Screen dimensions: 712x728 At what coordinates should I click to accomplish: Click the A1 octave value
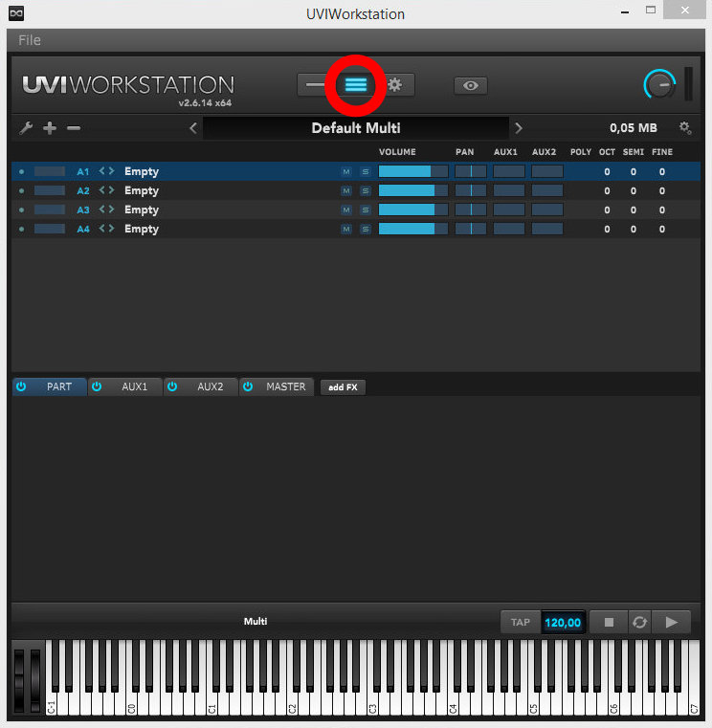pos(607,172)
